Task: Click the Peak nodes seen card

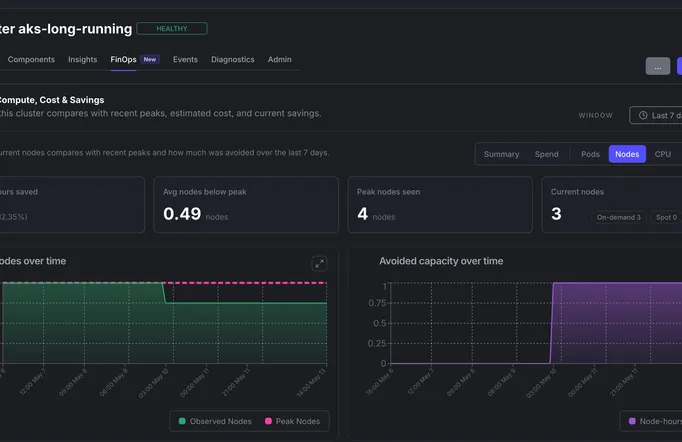Action: pyautogui.click(x=440, y=204)
